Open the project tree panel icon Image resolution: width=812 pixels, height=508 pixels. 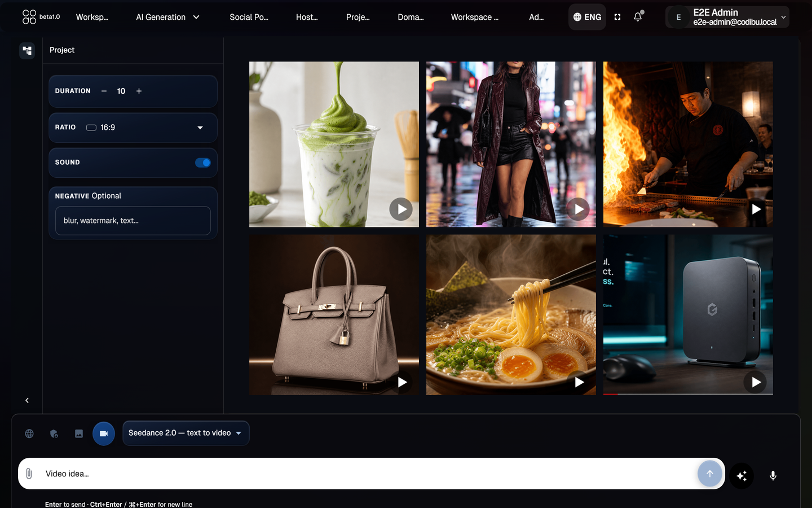tap(27, 50)
